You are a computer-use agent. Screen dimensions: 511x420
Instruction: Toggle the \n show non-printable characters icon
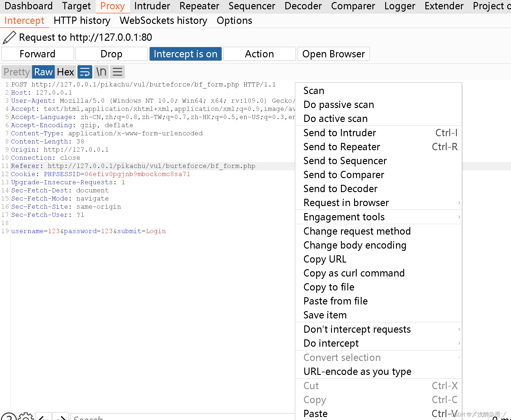click(101, 72)
